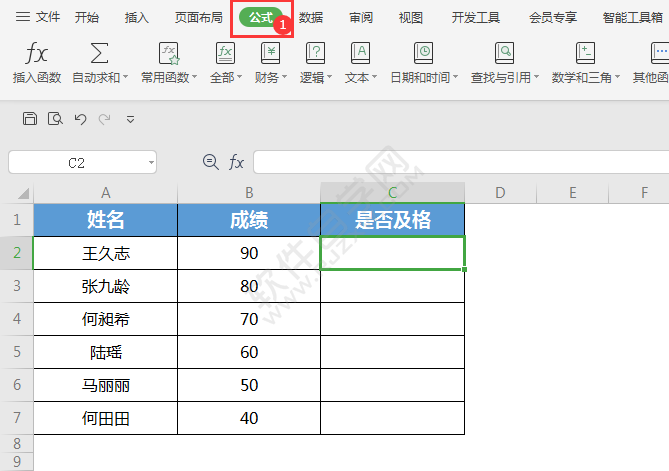Click the 全部 all-functions icon

point(225,53)
